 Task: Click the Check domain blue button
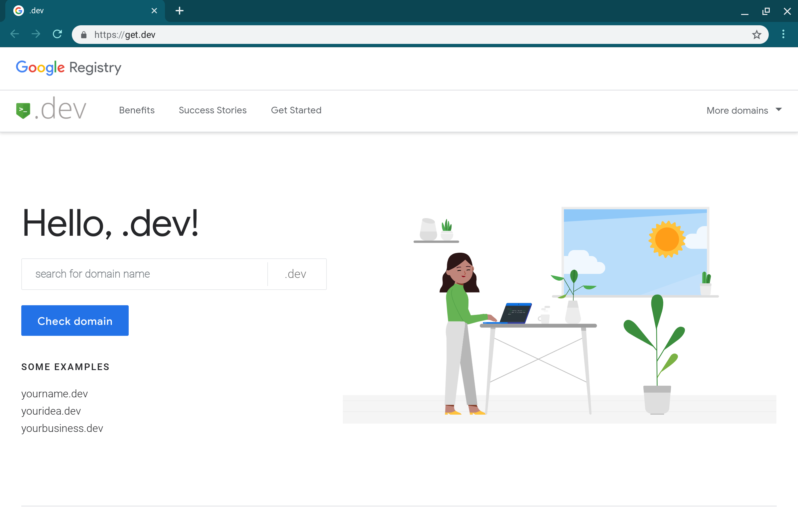[75, 321]
